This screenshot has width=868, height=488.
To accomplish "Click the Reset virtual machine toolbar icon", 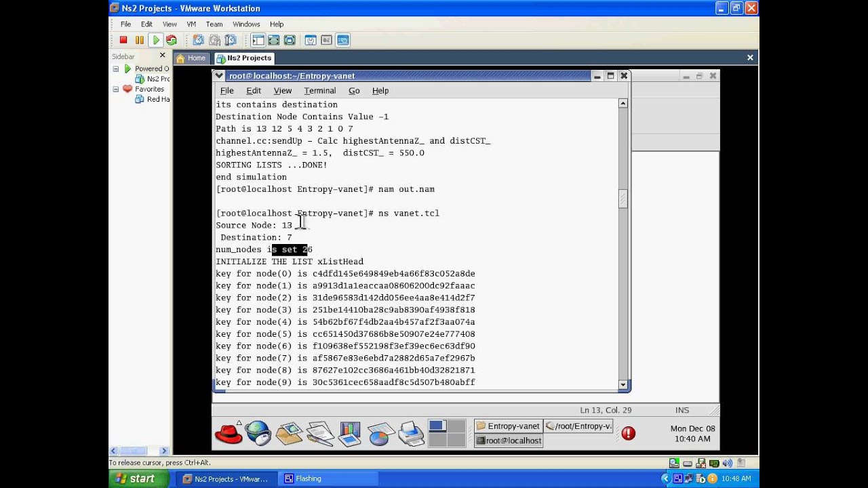I will [x=172, y=41].
